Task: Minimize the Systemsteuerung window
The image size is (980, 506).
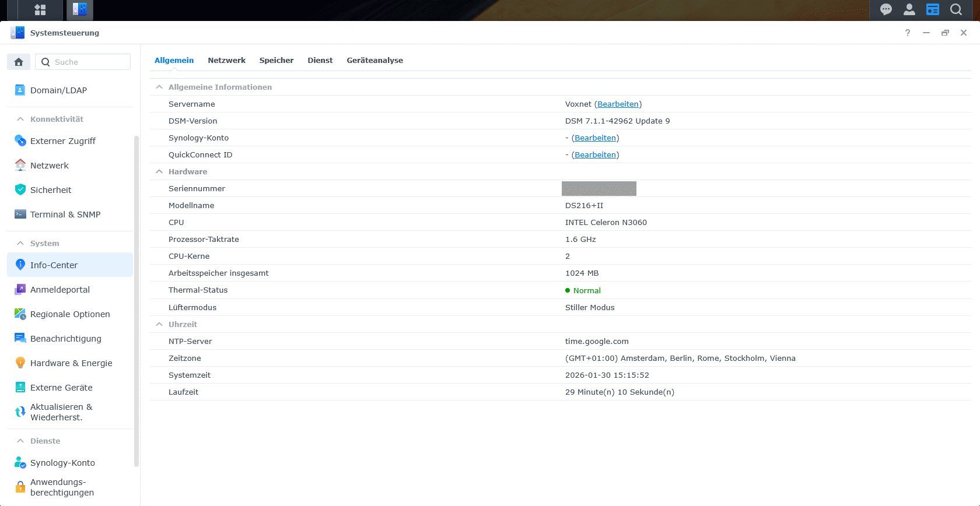Action: [926, 33]
